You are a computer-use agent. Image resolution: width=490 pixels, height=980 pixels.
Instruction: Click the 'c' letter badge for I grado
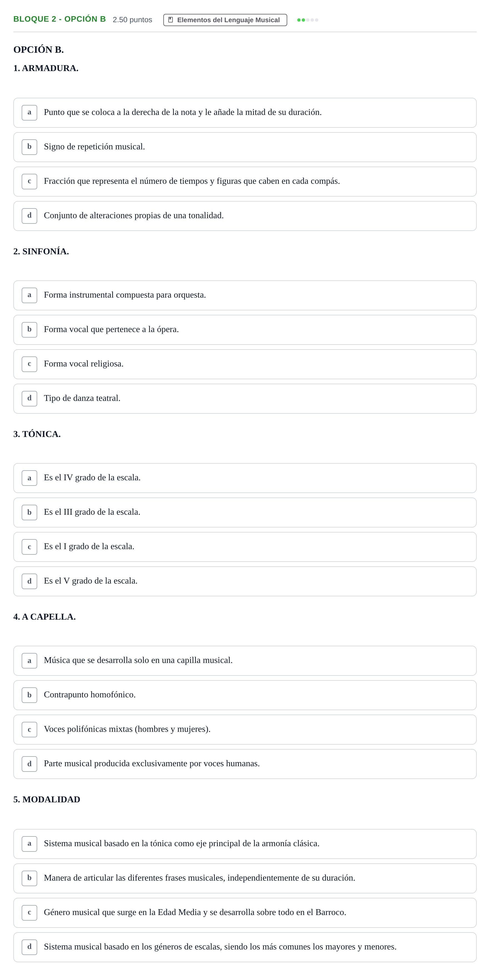[29, 547]
